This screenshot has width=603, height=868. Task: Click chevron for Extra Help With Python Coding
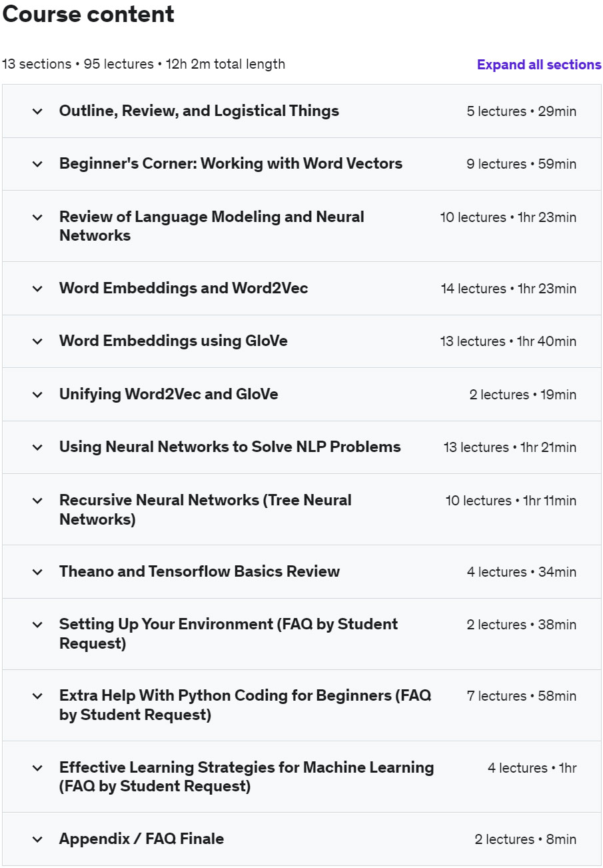(x=37, y=696)
